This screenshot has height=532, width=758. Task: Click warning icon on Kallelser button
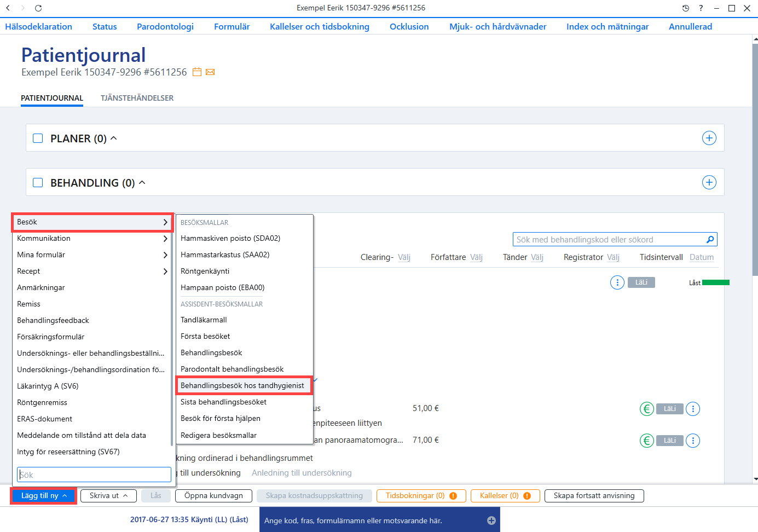pyautogui.click(x=527, y=496)
